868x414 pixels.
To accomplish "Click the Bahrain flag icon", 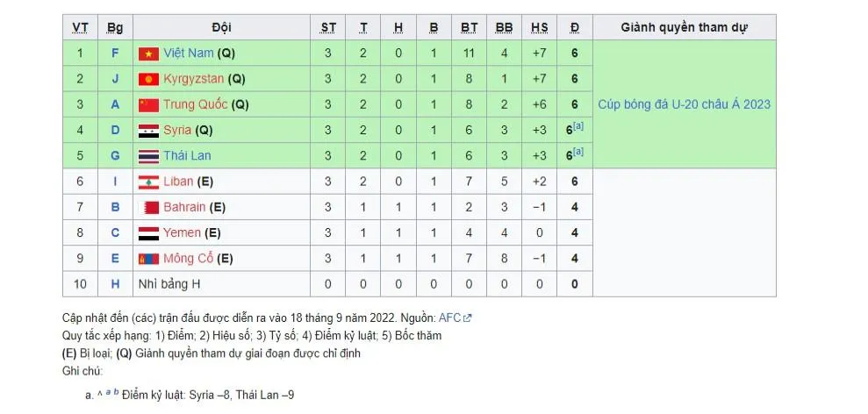I will click(x=148, y=208).
